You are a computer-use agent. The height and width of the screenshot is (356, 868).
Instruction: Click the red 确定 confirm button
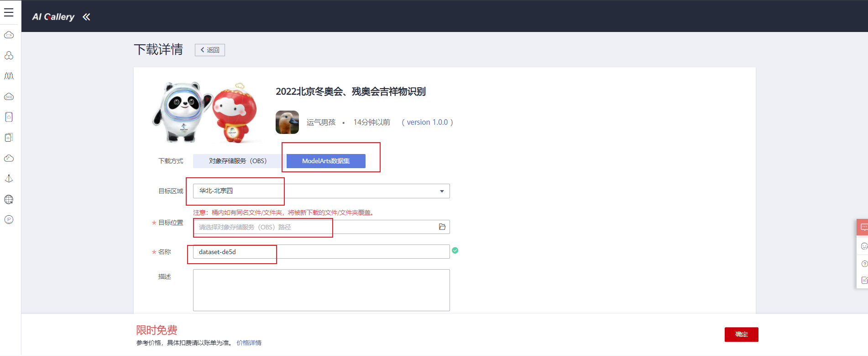(741, 335)
